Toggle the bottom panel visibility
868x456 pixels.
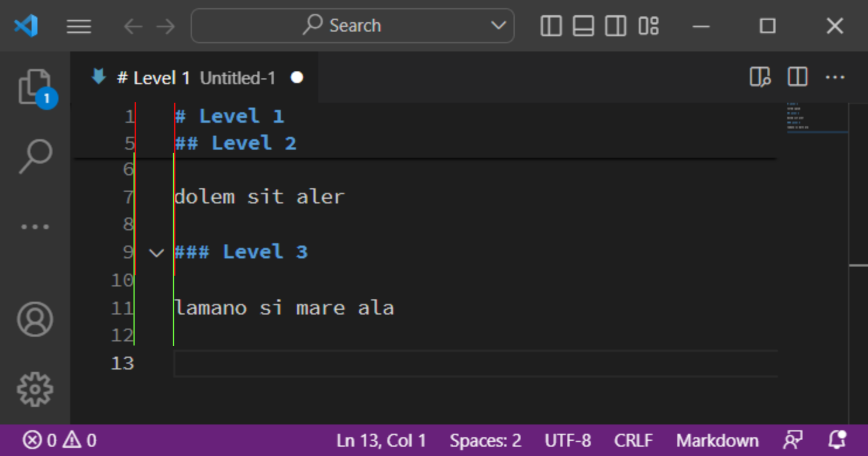[x=583, y=26]
